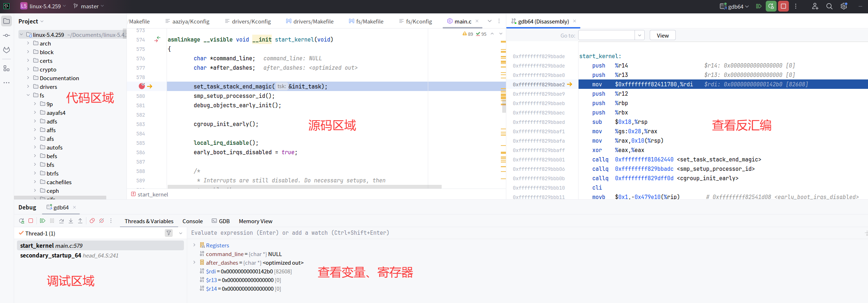Expand the drivers folder

pyautogui.click(x=28, y=86)
